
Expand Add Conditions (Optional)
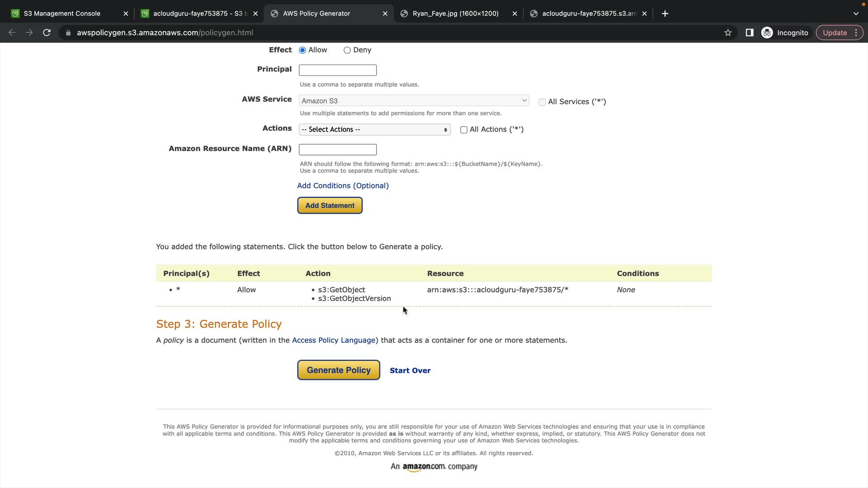[343, 186]
